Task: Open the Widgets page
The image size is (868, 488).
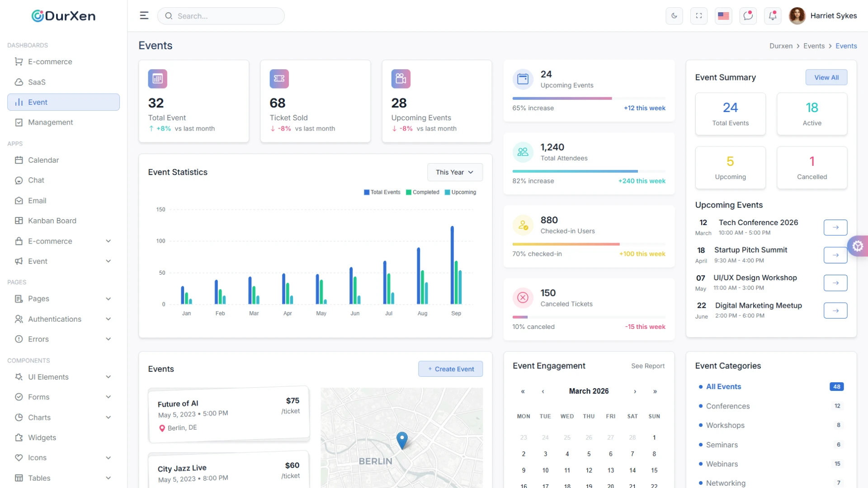Action: pyautogui.click(x=63, y=437)
